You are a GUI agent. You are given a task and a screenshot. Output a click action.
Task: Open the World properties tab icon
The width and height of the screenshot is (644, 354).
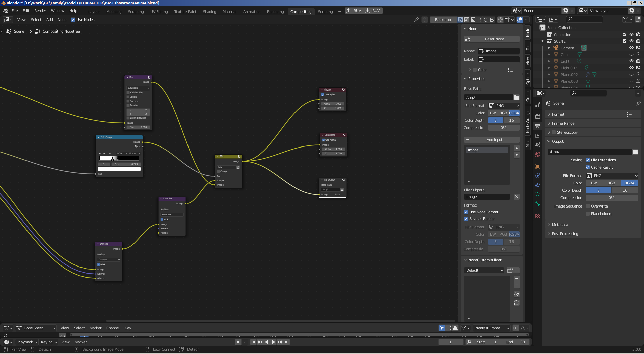point(538,154)
